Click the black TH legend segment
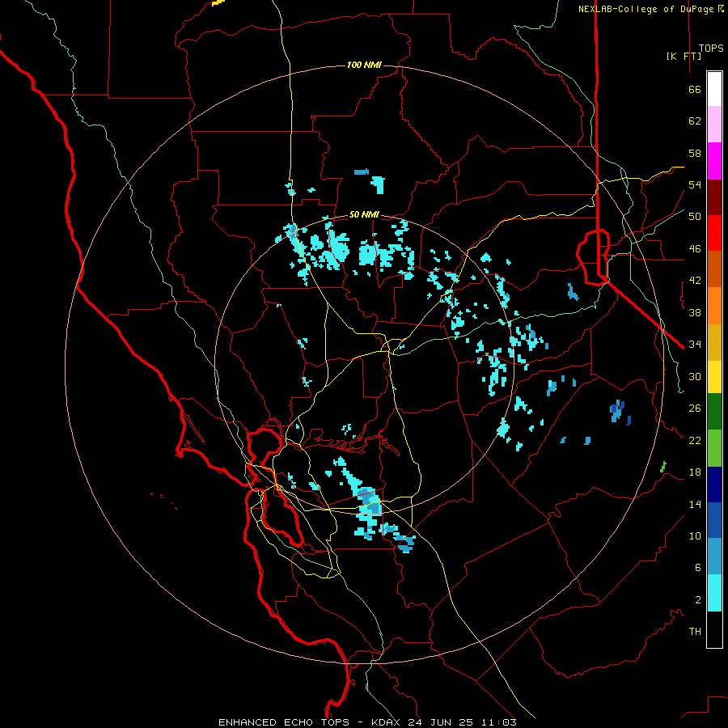The image size is (728, 728). (x=714, y=629)
